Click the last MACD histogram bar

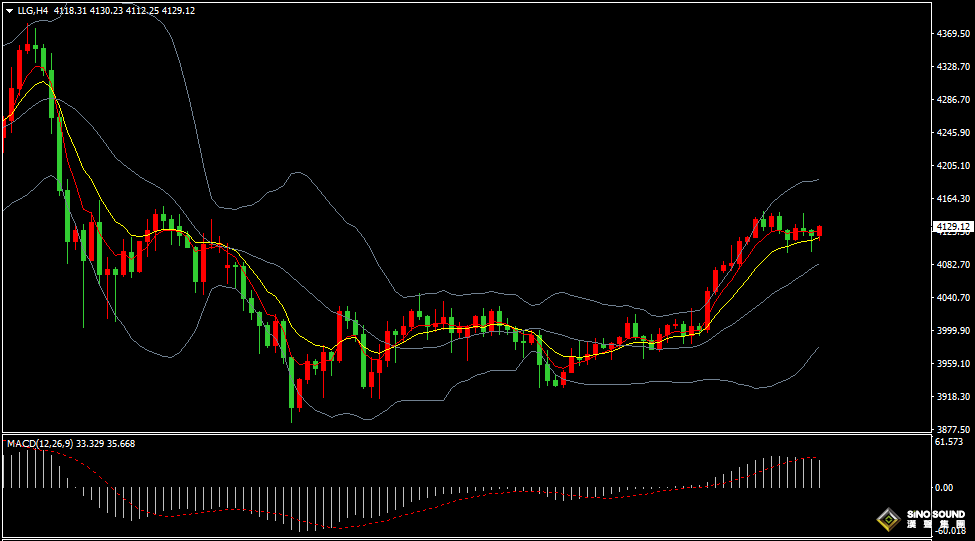pyautogui.click(x=819, y=473)
